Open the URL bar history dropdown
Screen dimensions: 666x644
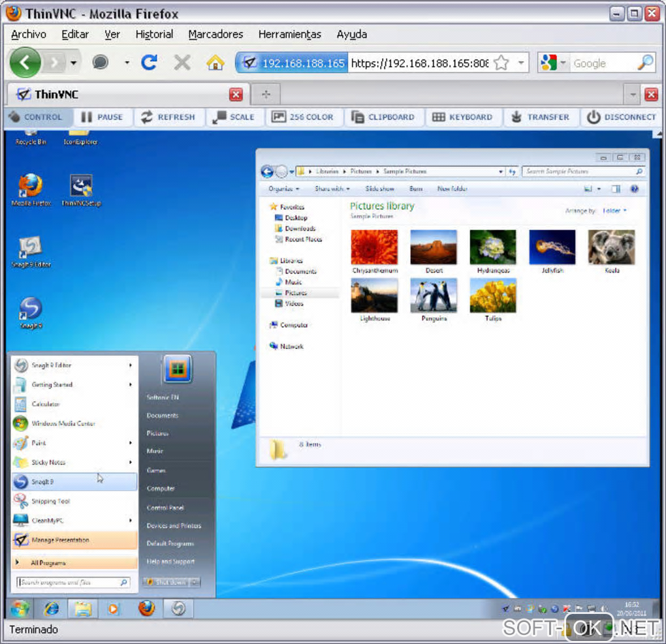(x=521, y=63)
